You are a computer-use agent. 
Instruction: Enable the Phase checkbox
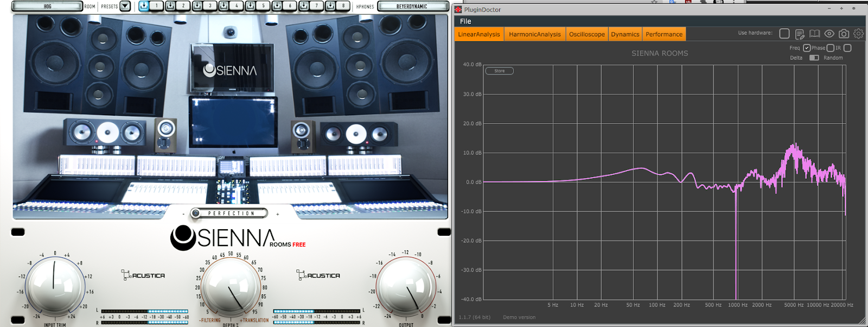[x=830, y=48]
